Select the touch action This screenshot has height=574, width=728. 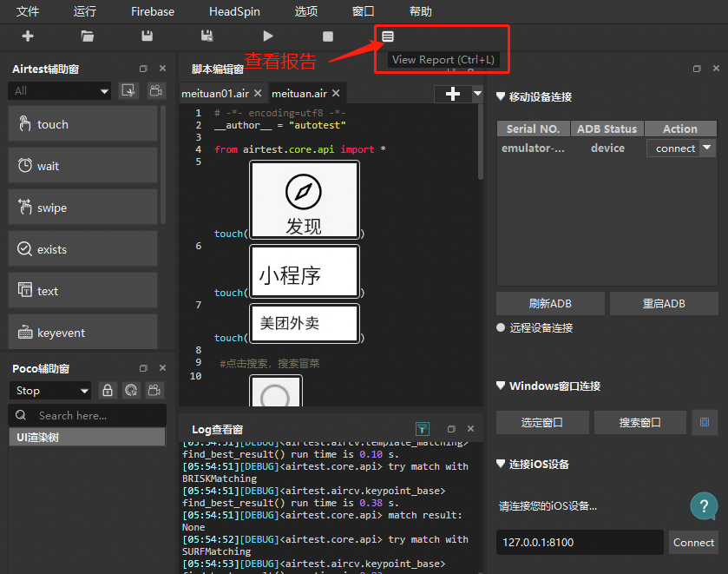point(82,124)
